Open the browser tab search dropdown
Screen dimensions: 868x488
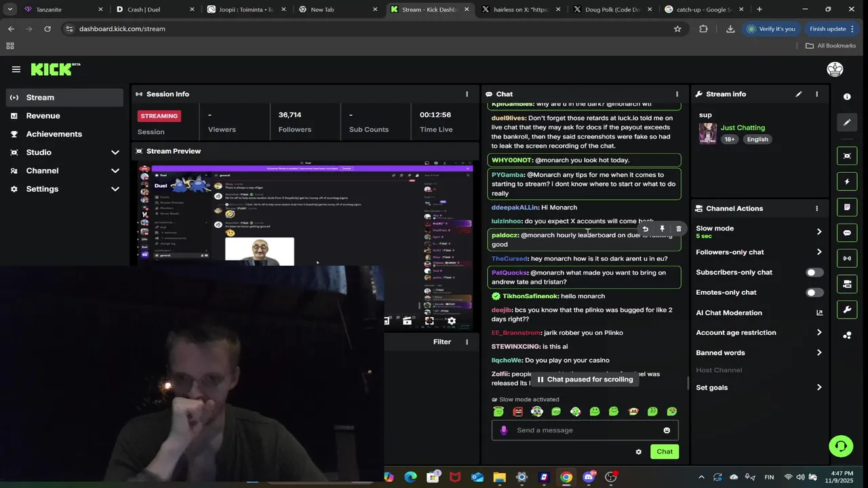(9, 9)
